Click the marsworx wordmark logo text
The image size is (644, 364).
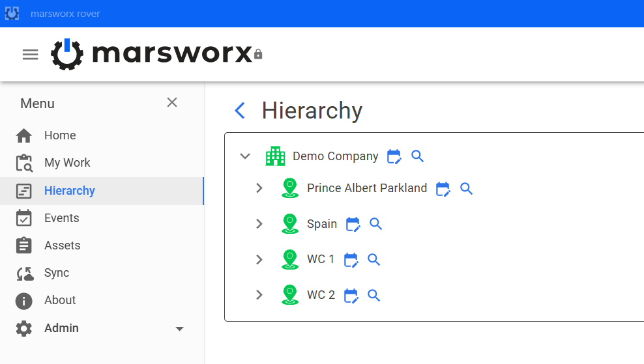coord(172,54)
